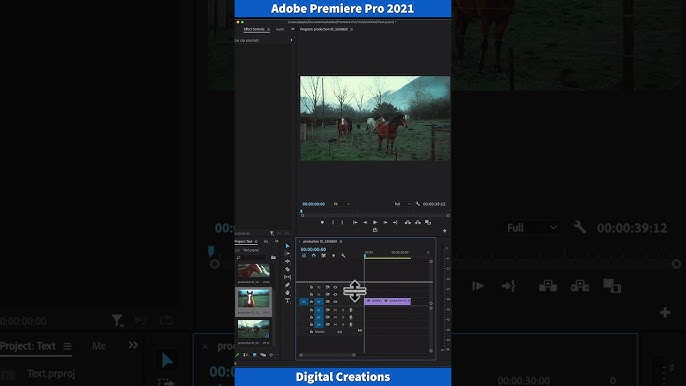
Task: Open timeline display settings wrench
Action: (x=343, y=256)
